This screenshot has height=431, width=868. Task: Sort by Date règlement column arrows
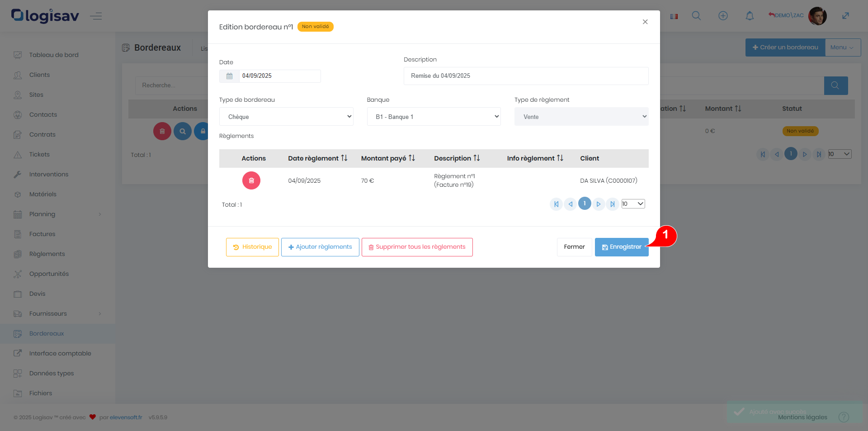point(344,158)
